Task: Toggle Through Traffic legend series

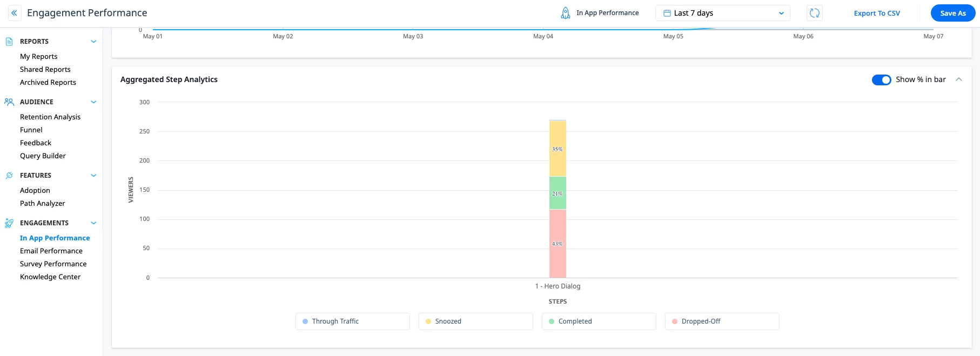Action: pyautogui.click(x=353, y=321)
